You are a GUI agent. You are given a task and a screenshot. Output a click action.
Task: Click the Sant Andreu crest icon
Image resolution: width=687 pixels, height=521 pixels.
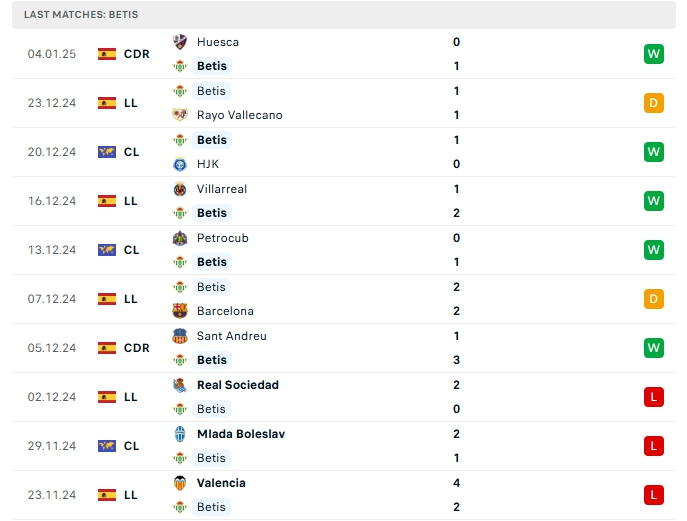point(180,336)
